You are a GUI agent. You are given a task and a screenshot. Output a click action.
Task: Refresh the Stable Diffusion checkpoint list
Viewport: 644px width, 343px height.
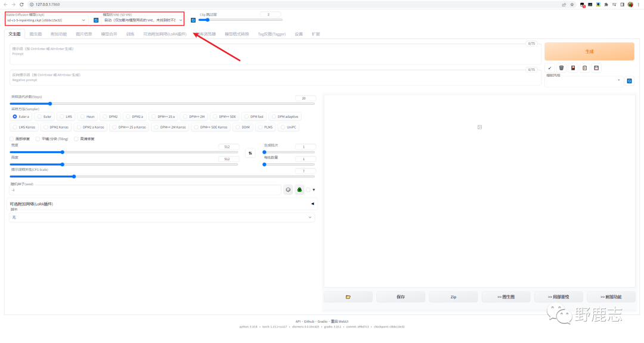pos(95,20)
